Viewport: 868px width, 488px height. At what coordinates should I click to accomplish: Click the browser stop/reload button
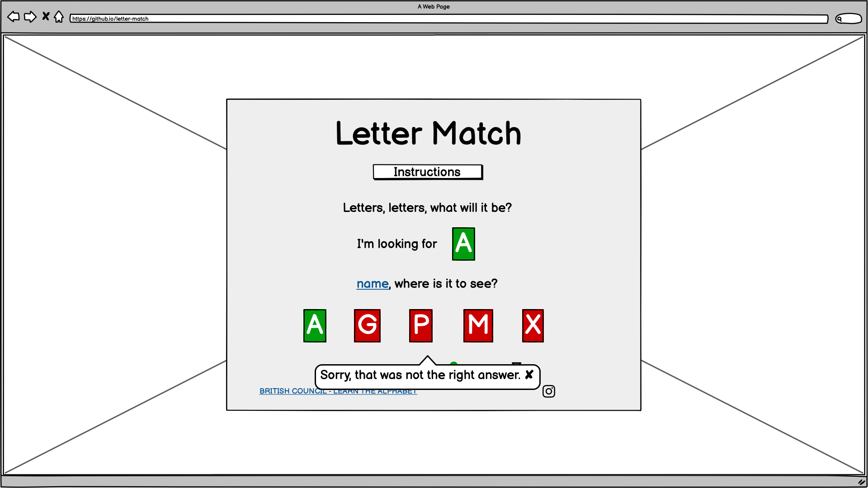[46, 16]
